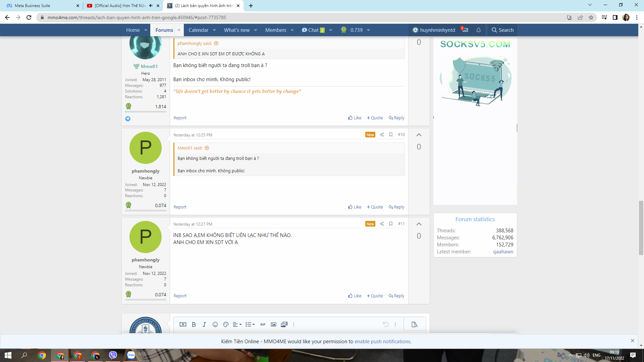Toggle bold formatting in the reply editor
This screenshot has height=362, width=644.
point(194,324)
